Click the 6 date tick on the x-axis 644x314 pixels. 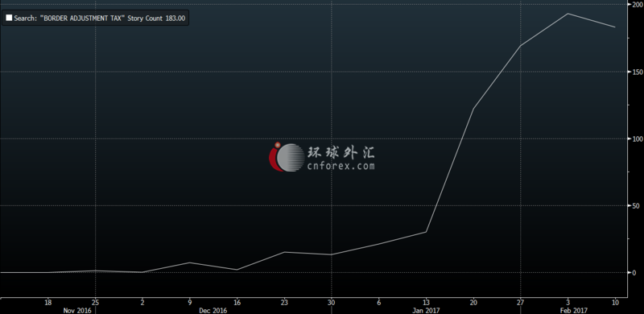pyautogui.click(x=378, y=303)
